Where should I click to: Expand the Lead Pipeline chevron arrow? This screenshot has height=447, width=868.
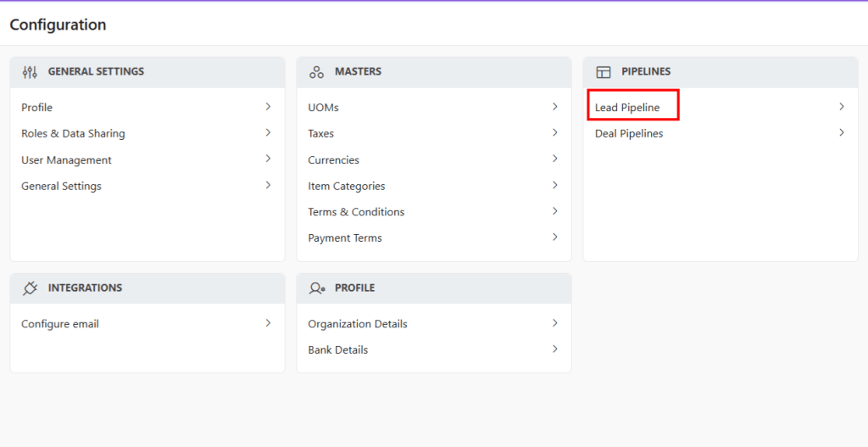842,107
